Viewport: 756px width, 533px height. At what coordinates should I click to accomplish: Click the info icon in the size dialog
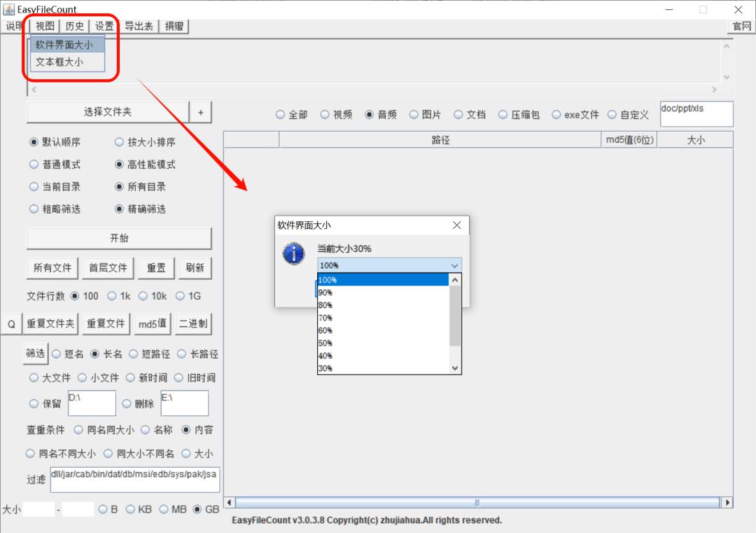point(293,254)
